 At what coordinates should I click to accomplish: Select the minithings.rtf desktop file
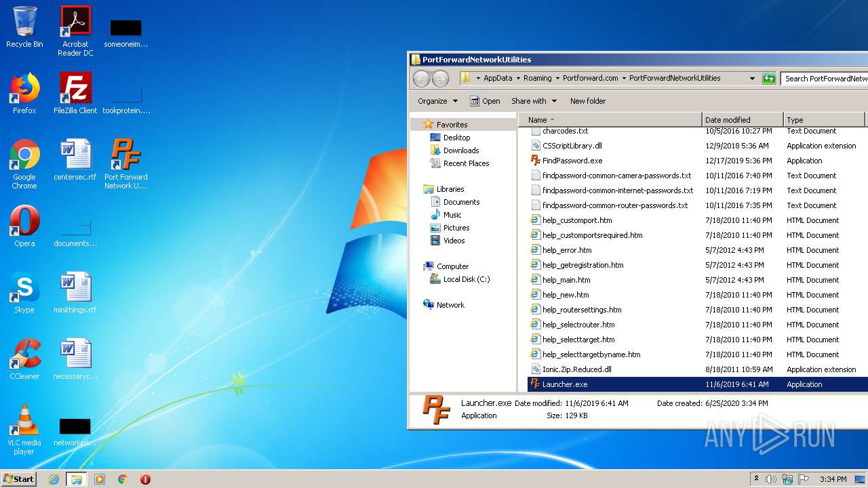pyautogui.click(x=75, y=293)
